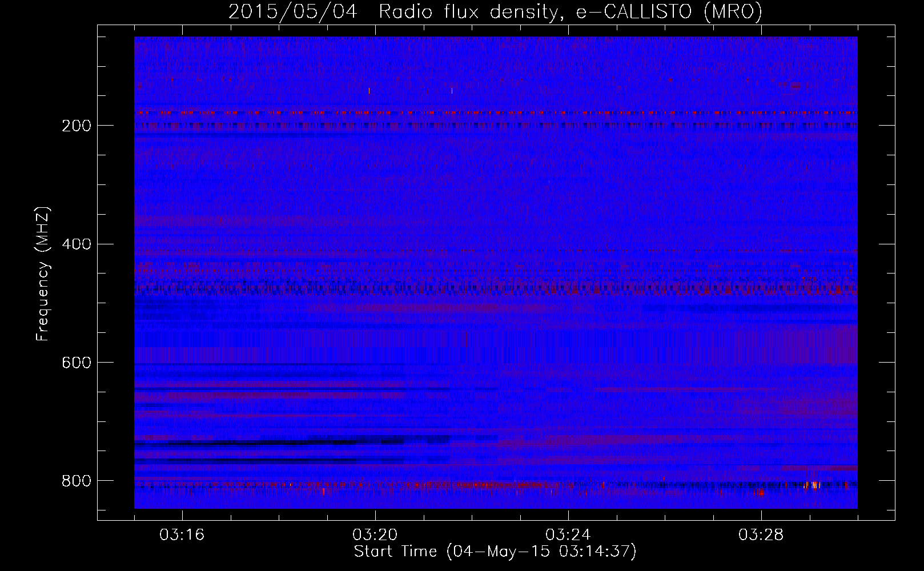
Task: Click the 03:16 time tick label
Action: pyautogui.click(x=182, y=535)
